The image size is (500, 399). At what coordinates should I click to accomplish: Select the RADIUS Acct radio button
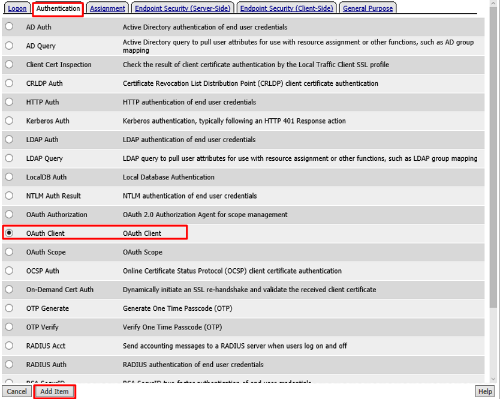(9, 345)
